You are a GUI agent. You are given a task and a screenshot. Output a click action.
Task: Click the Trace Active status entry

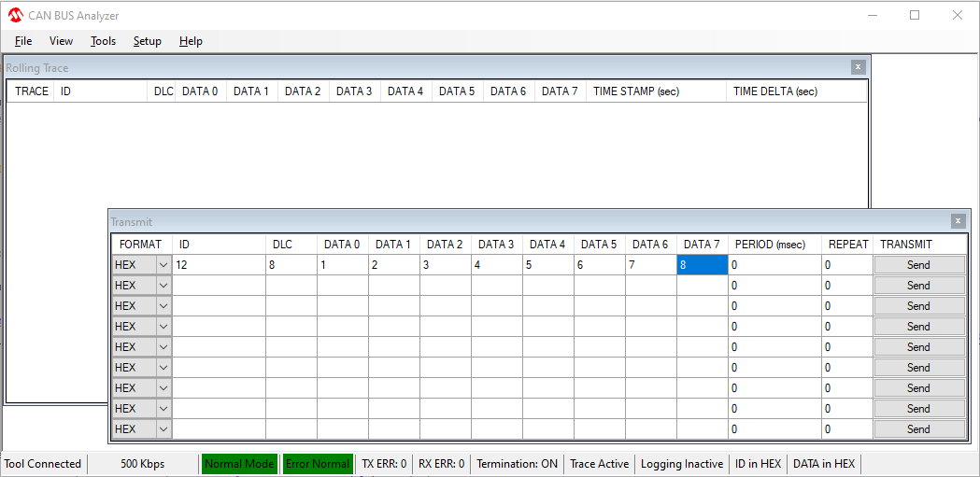pyautogui.click(x=600, y=464)
